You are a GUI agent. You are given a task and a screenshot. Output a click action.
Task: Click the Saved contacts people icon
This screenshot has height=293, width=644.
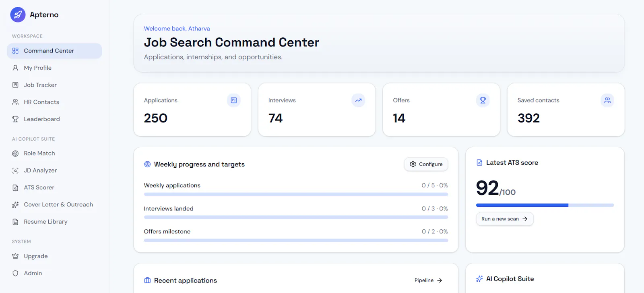[x=607, y=100]
